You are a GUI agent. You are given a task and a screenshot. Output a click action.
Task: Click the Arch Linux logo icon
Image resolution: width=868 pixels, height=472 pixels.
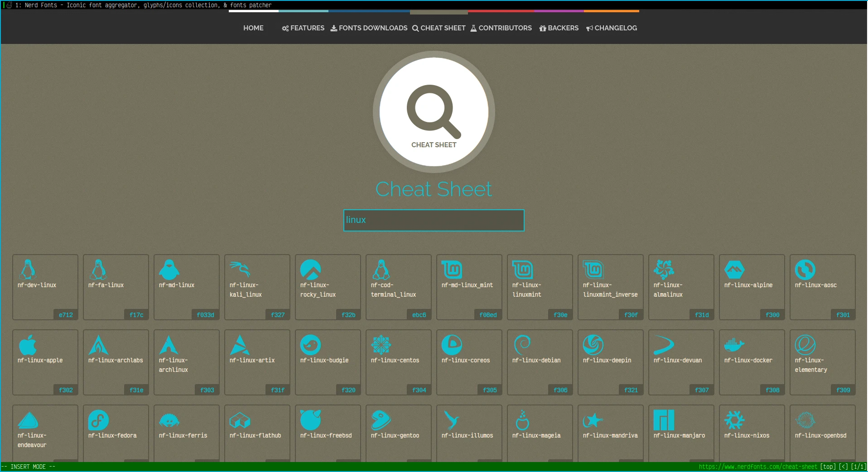coord(169,345)
